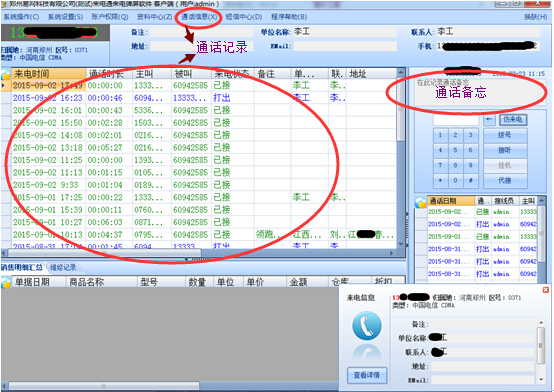Click the grid icon beside 单据日期 header
This screenshot has height=392, width=554.
[6, 282]
